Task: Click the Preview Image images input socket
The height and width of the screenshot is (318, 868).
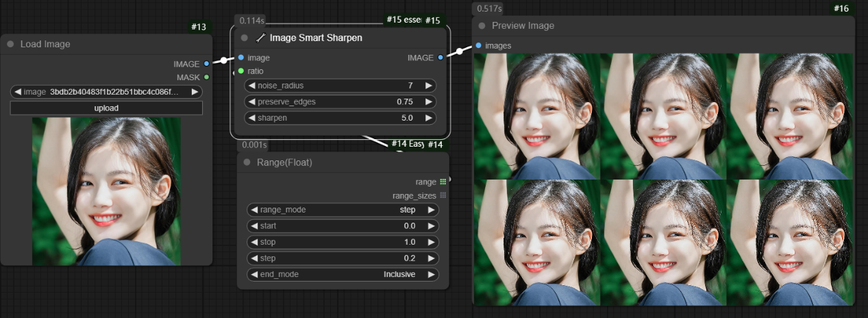Action: click(x=478, y=45)
